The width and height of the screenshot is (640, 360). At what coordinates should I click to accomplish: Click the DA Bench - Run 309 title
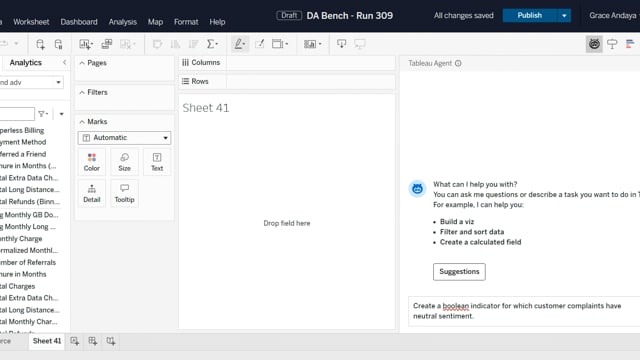point(350,16)
